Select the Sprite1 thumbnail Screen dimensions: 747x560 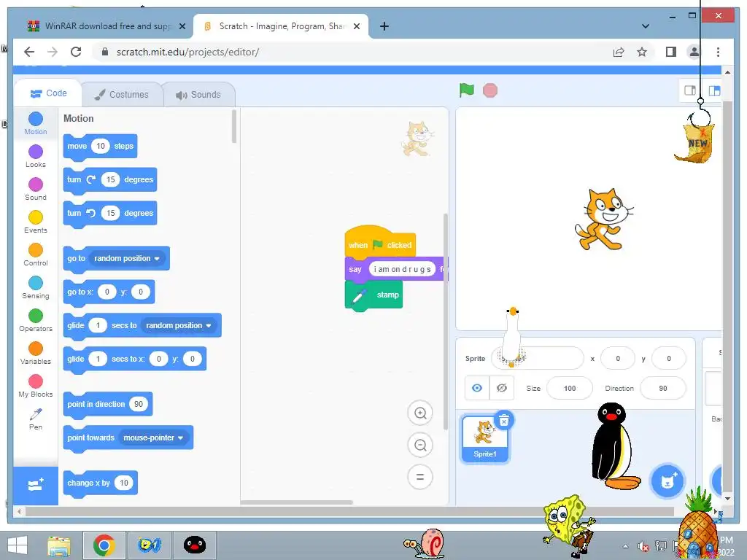(485, 438)
